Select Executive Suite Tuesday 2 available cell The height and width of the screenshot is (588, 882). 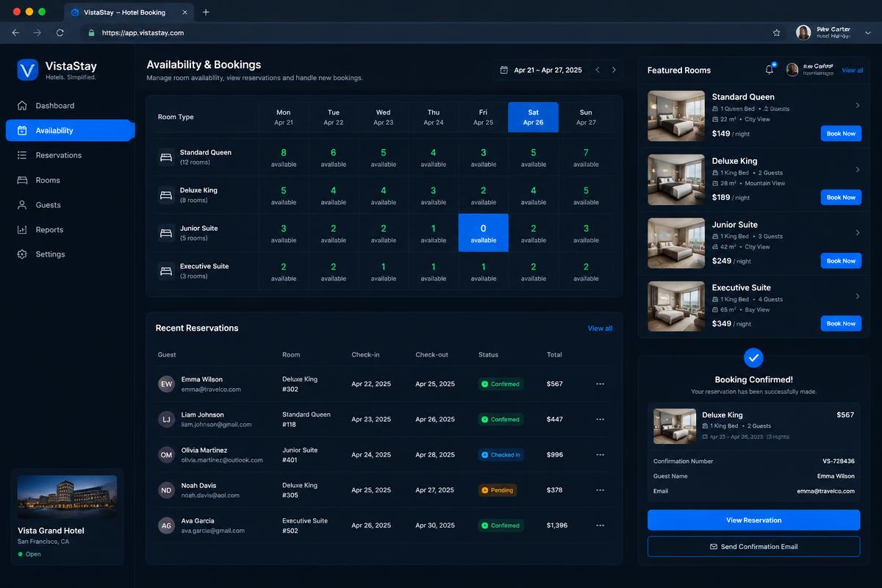[x=334, y=271]
